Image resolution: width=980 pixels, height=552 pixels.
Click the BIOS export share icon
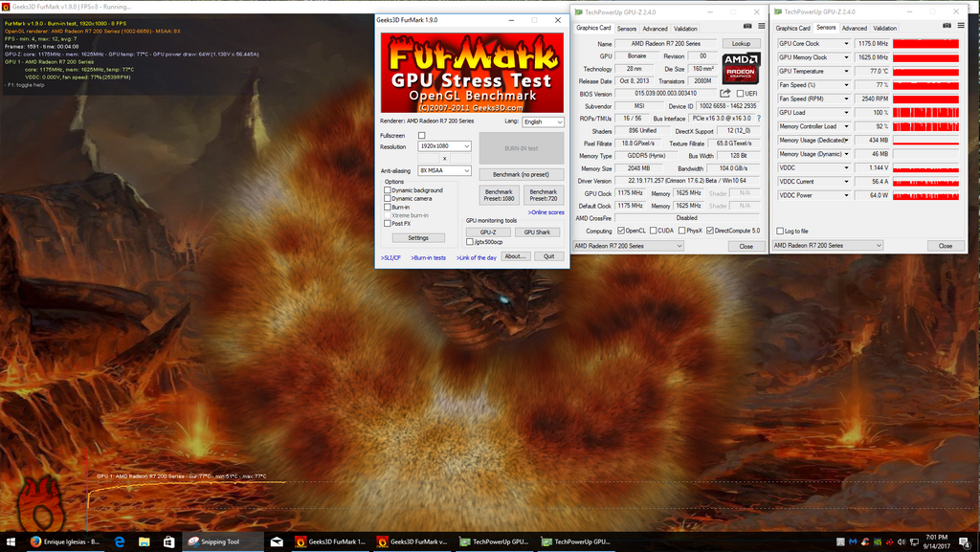[x=725, y=93]
